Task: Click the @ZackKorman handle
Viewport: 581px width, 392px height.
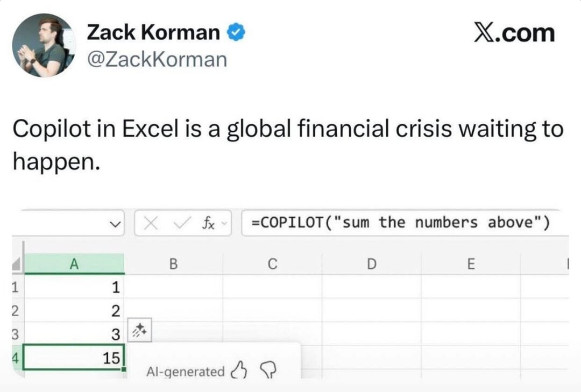Action: click(157, 60)
